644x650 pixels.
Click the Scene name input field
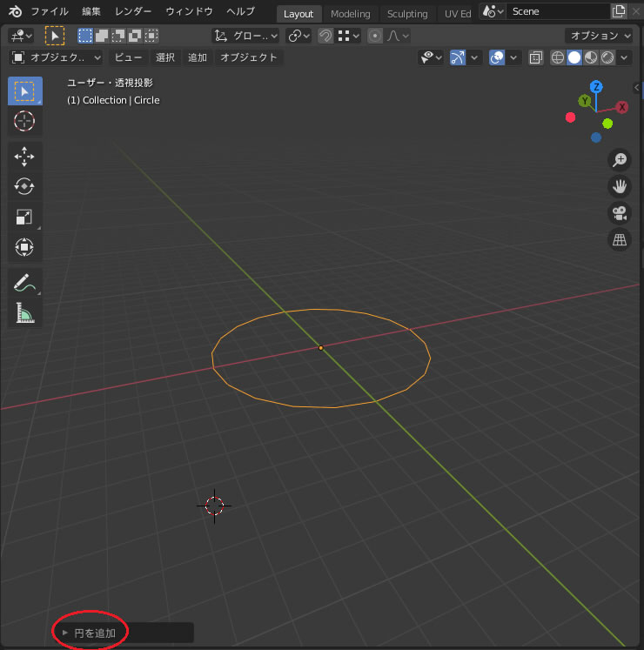coord(557,12)
